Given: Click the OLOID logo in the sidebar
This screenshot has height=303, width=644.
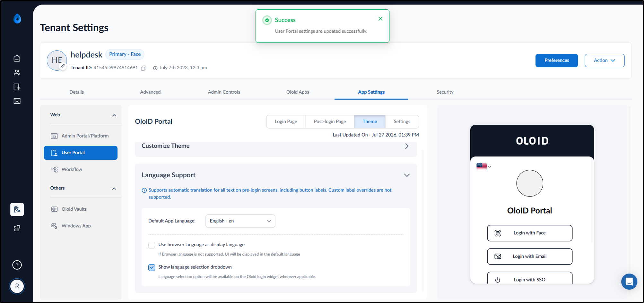Looking at the screenshot, I should (x=17, y=19).
